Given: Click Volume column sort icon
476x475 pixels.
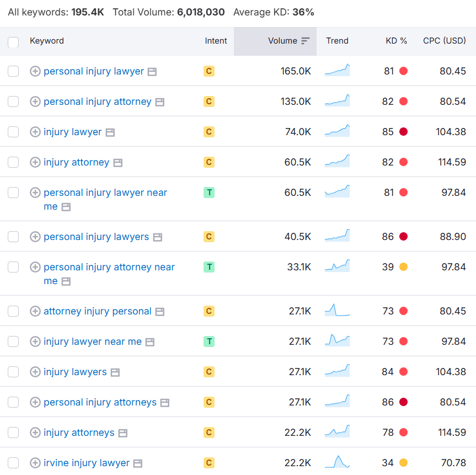Looking at the screenshot, I should [306, 41].
